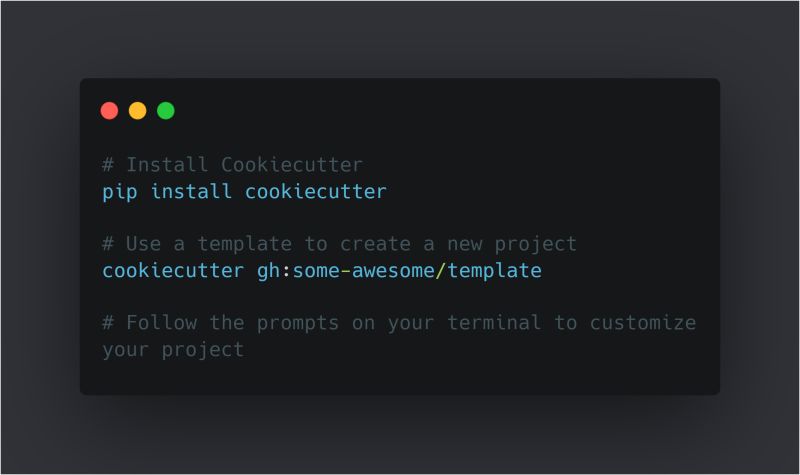Click the word 'pip' in the first command
Viewport: 800px width, 475px height.
(x=120, y=193)
